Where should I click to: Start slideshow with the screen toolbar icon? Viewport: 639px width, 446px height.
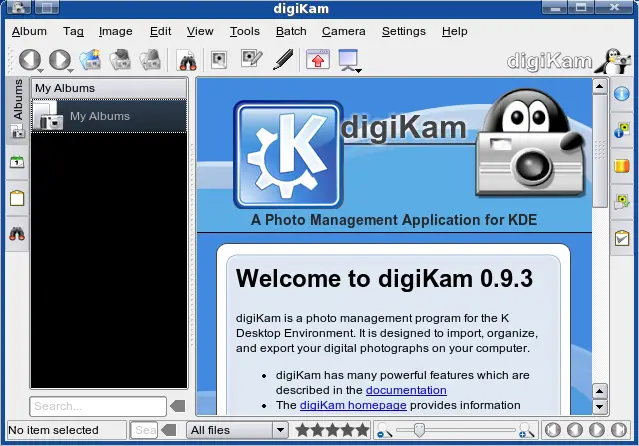[348, 60]
